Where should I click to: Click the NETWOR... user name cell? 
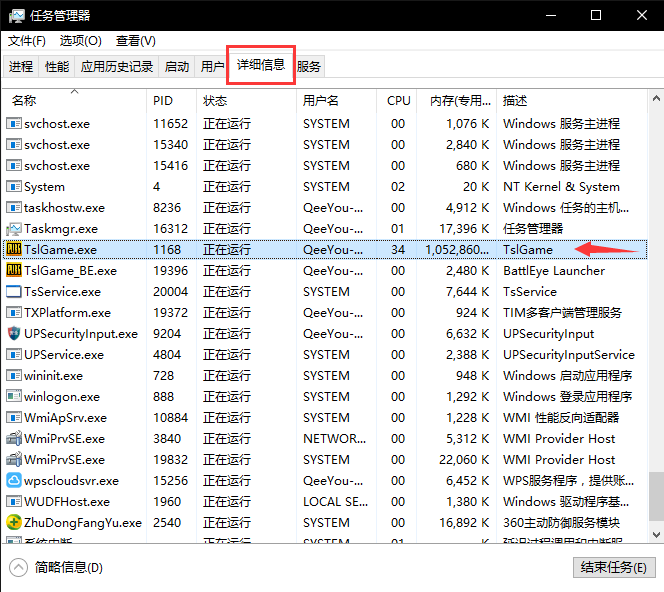pyautogui.click(x=335, y=439)
